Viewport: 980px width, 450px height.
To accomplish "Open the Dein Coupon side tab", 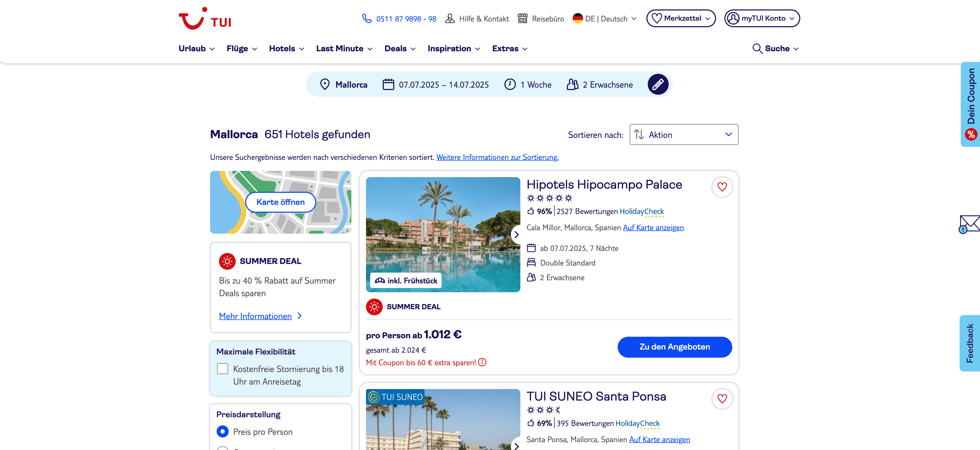I will click(x=971, y=103).
